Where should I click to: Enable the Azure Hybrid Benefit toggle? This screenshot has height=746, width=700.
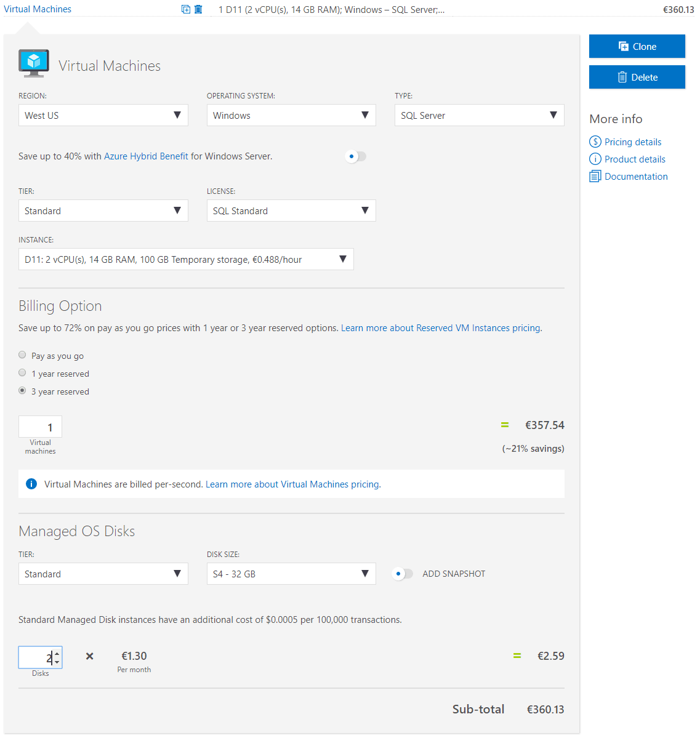click(x=356, y=157)
